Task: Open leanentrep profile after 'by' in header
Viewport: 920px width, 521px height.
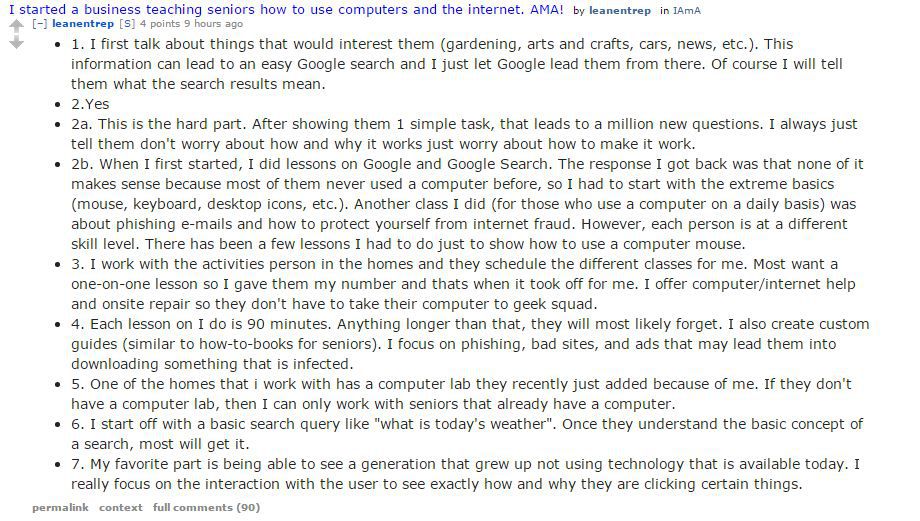Action: pyautogui.click(x=620, y=11)
